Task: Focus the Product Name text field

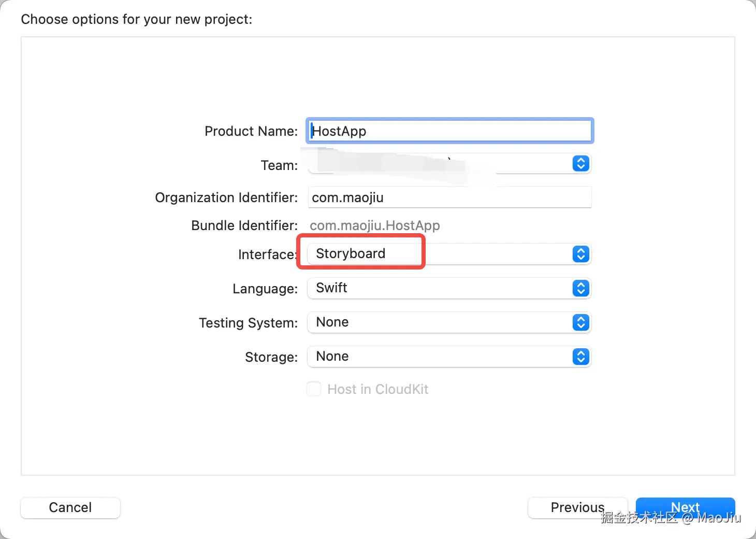Action: pos(449,131)
